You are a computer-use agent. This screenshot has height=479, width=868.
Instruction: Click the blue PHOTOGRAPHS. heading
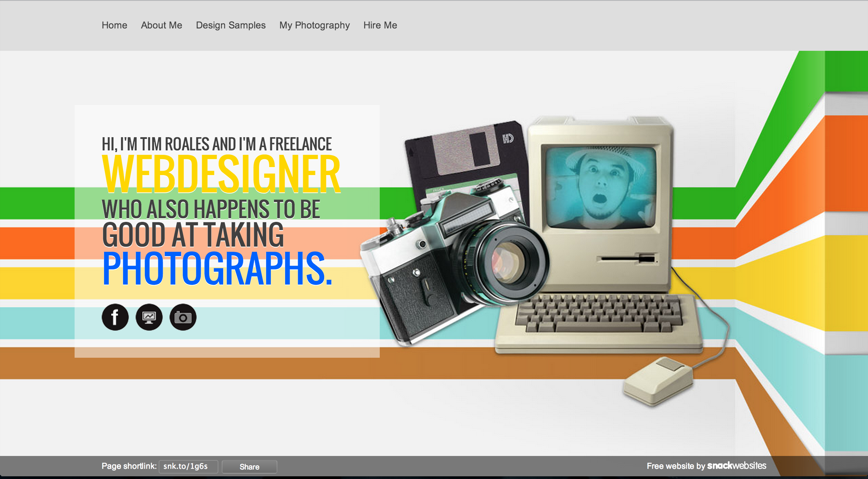217,268
